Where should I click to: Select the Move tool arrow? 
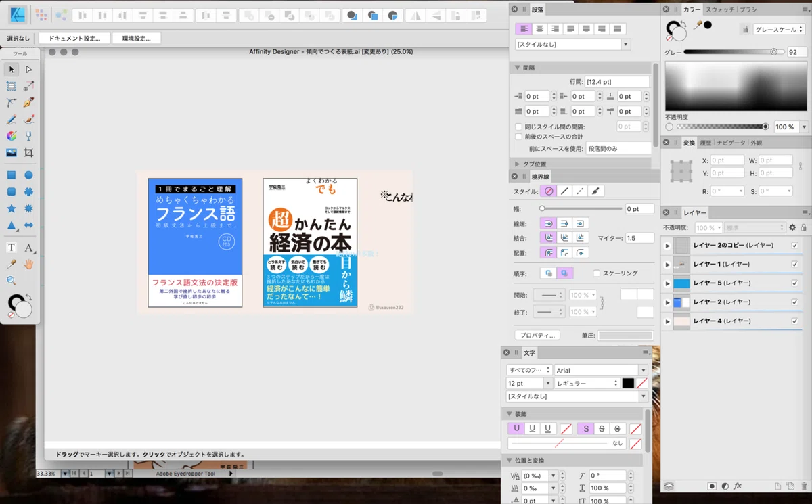coord(12,69)
